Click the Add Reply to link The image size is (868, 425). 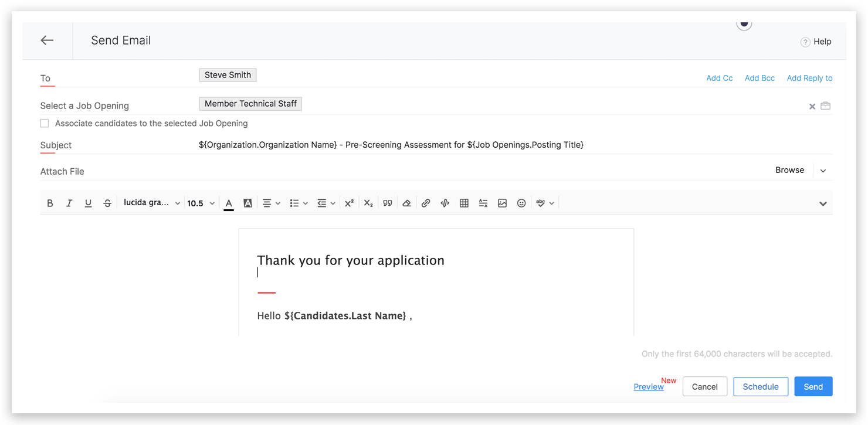tap(809, 78)
